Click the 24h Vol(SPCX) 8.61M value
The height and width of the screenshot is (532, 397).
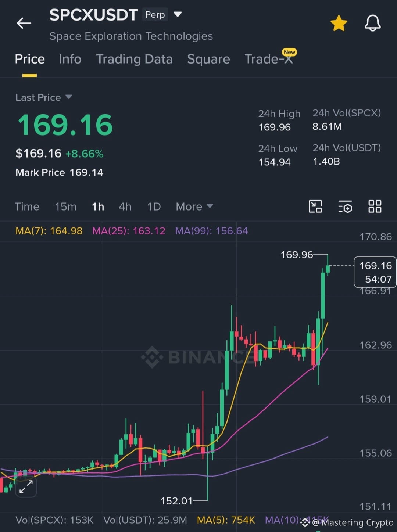[327, 126]
